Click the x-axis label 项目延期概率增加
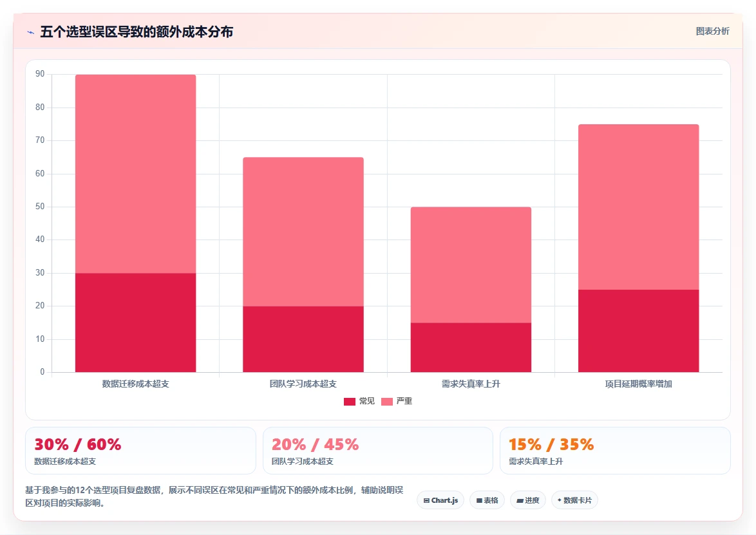The image size is (756, 535). (x=638, y=384)
